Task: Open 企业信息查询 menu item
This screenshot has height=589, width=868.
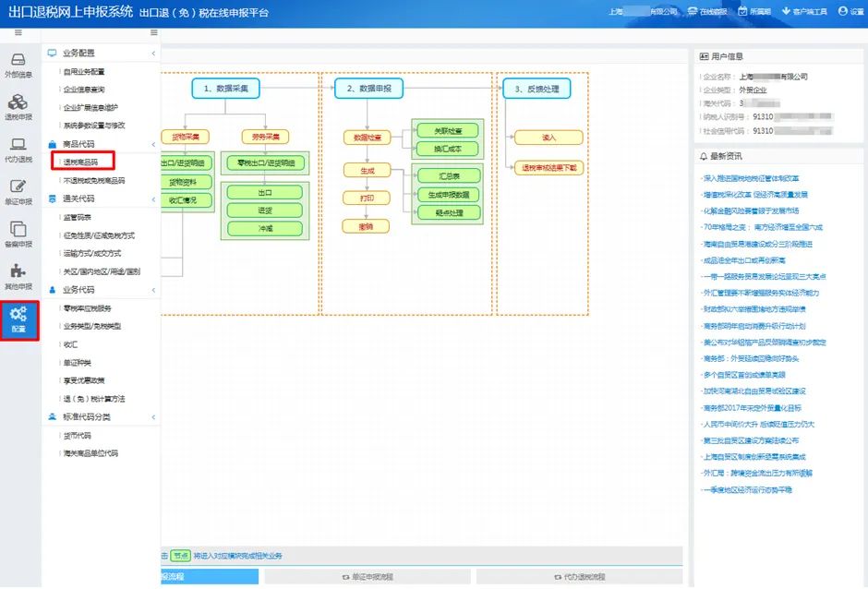Action: [x=84, y=90]
